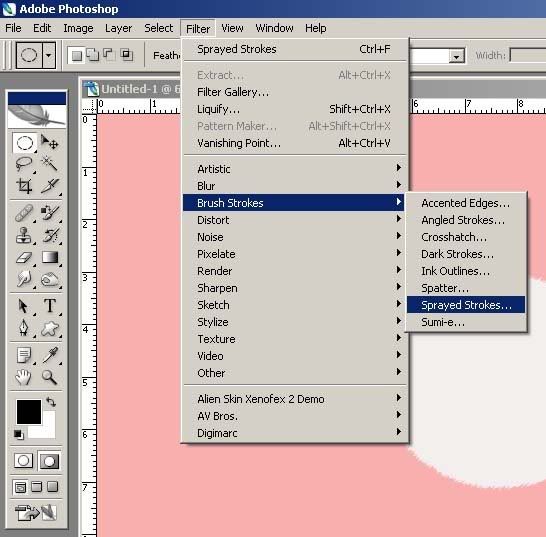
Task: Select the Custom Shape tool
Action: pos(49,328)
